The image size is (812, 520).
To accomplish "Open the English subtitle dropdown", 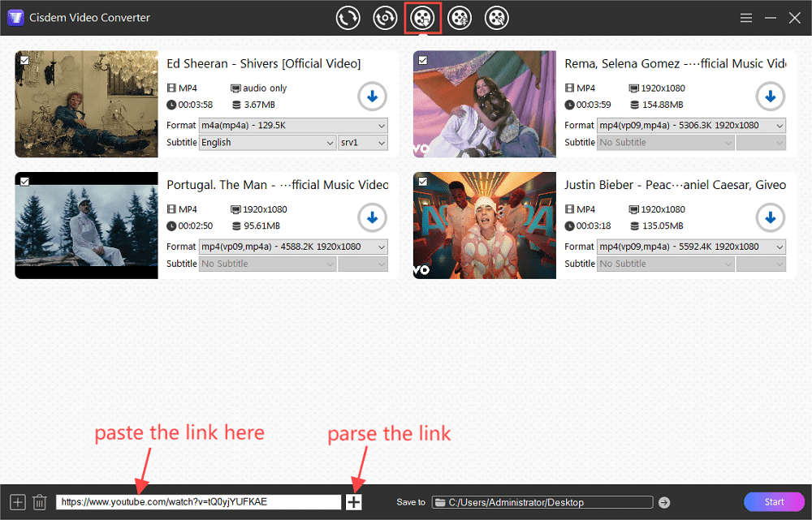I will (267, 142).
